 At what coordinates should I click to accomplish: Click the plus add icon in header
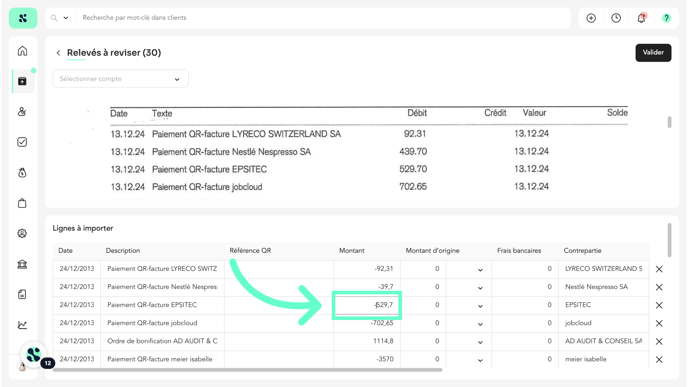(591, 18)
